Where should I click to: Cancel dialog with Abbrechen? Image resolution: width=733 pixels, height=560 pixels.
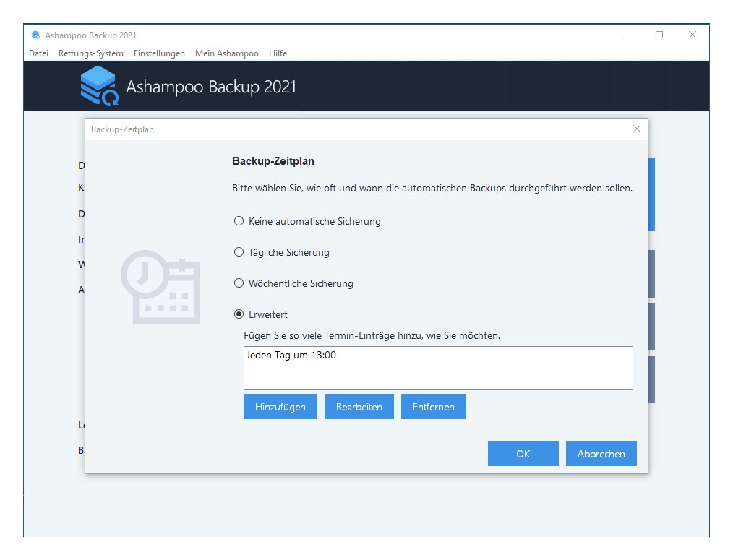pos(601,454)
